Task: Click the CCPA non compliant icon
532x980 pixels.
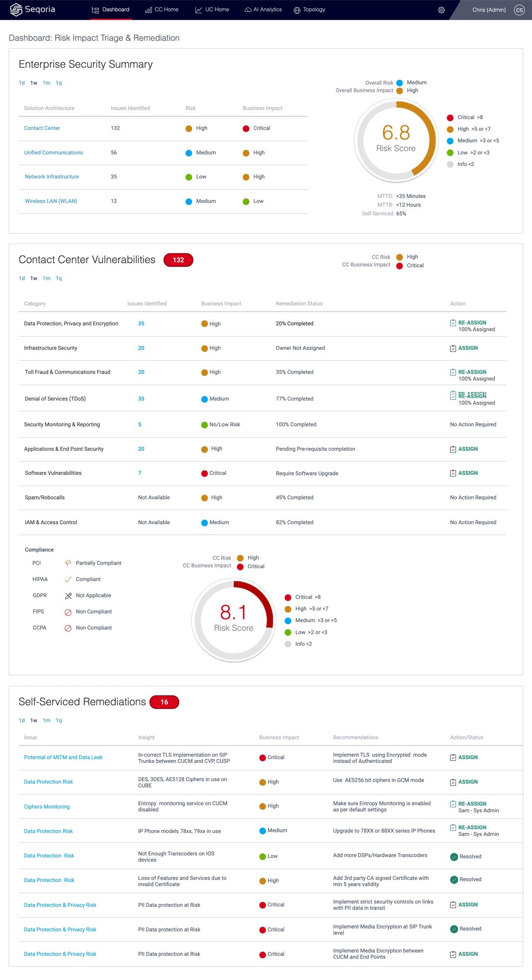Action: point(68,628)
